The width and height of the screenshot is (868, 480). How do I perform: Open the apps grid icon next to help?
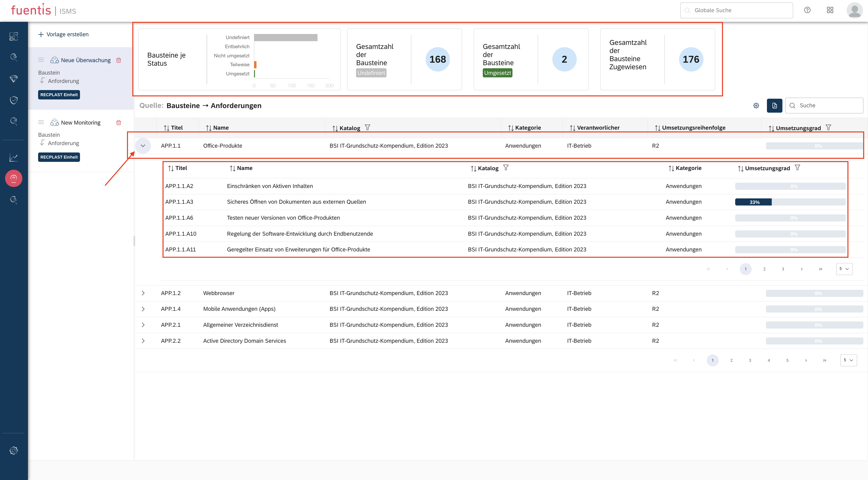[x=830, y=10]
